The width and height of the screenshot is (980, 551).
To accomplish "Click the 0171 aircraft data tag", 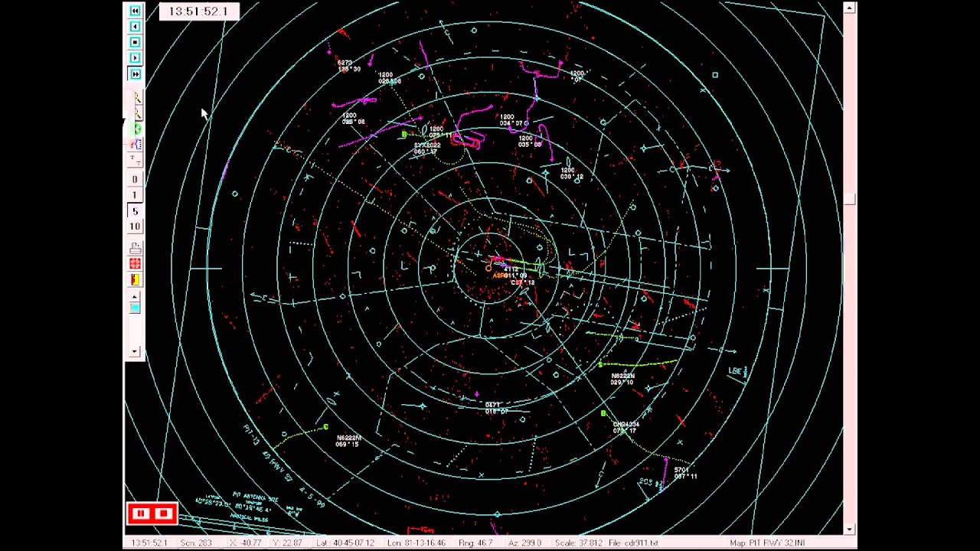I will (496, 408).
